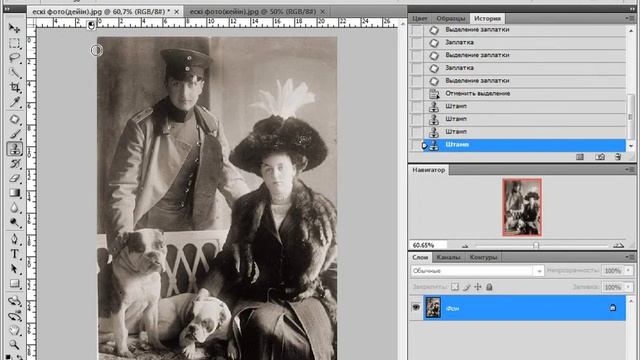Delete the current history state
The height and width of the screenshot is (360, 640).
click(x=618, y=157)
